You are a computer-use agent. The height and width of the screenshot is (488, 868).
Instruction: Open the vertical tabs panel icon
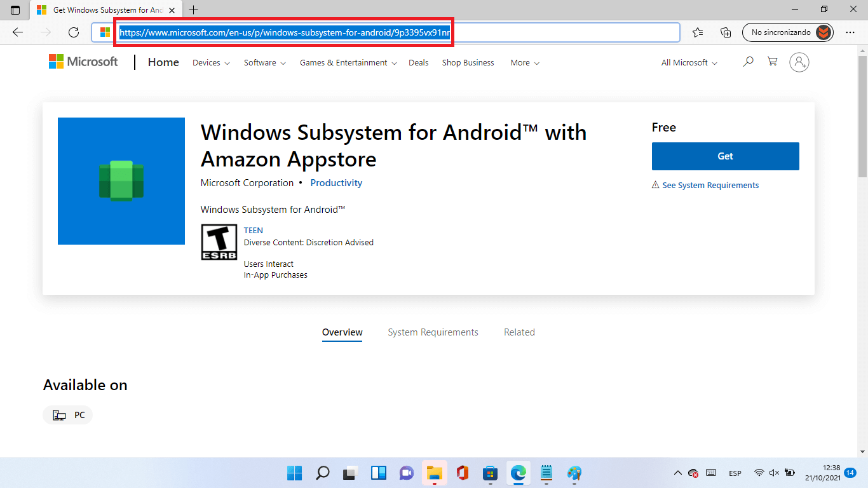click(15, 10)
